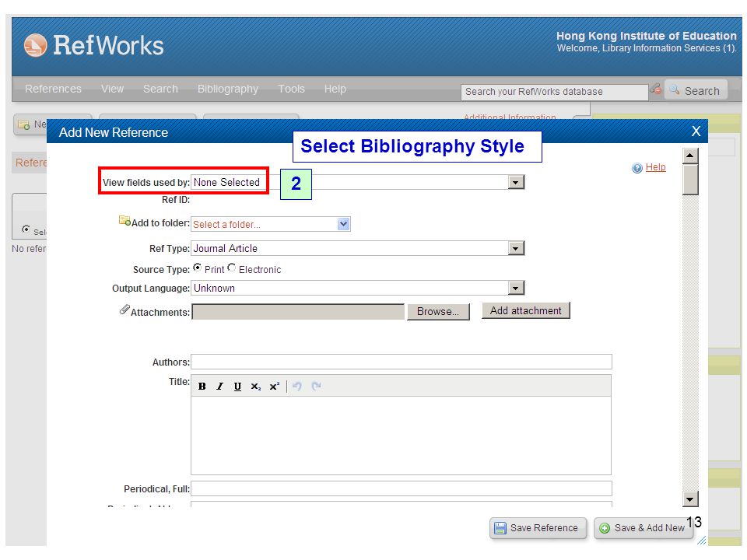The height and width of the screenshot is (560, 747).
Task: Open the Help link in dialog
Action: click(x=655, y=167)
